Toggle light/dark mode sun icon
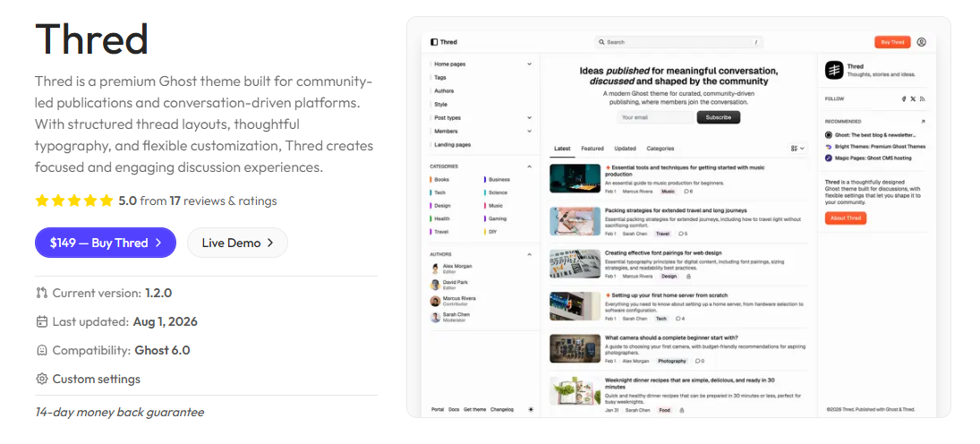This screenshot has height=444, width=980. coord(531,410)
